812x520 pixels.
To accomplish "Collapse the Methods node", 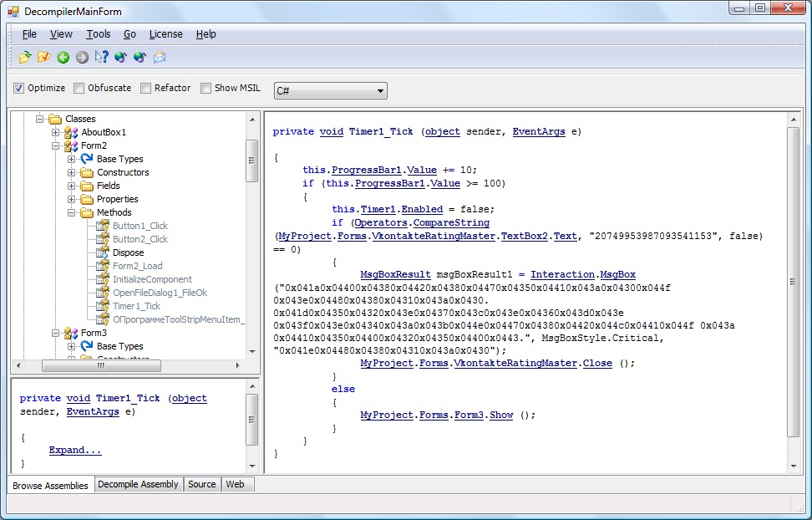I will 72,212.
